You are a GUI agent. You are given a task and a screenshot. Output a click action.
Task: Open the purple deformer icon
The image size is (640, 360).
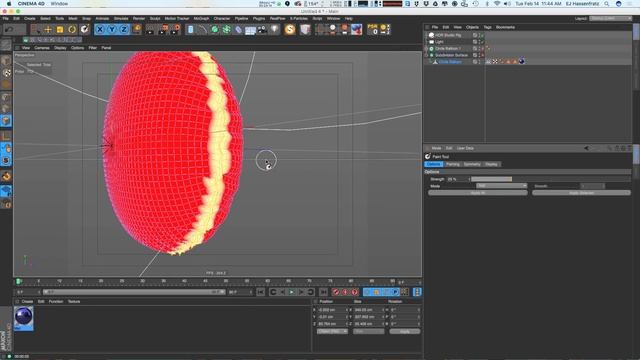[238, 29]
